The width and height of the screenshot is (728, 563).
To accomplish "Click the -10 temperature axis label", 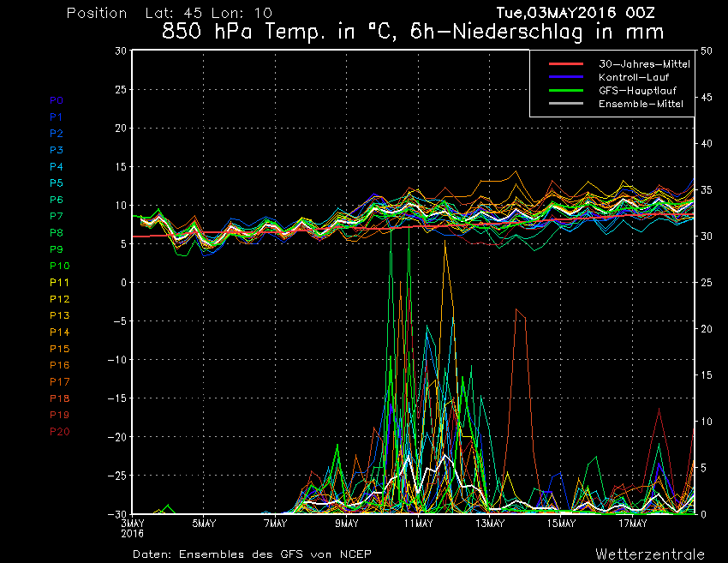I will point(117,360).
